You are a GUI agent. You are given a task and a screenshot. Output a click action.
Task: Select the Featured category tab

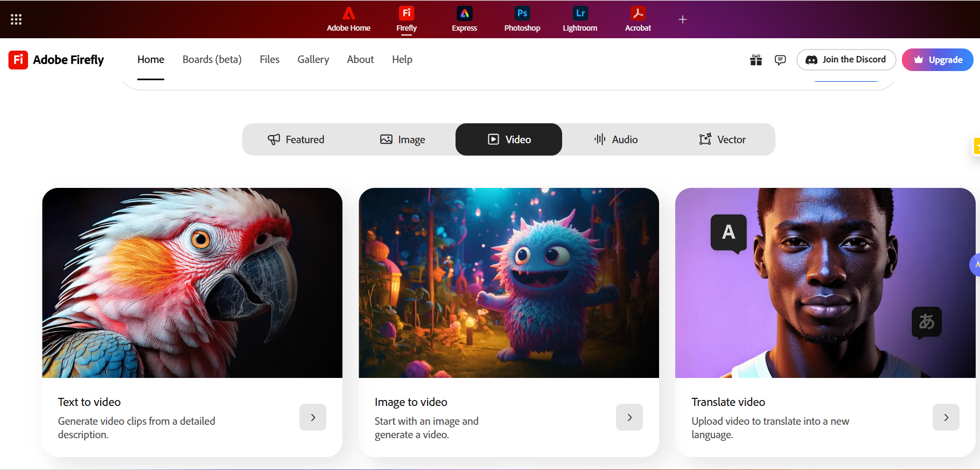pos(296,139)
